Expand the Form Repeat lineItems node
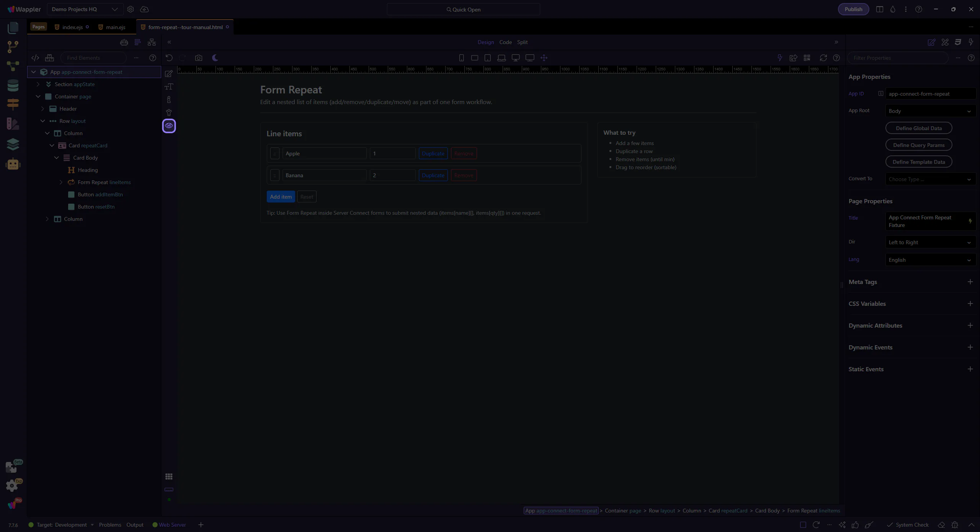This screenshot has height=532, width=980. [61, 182]
